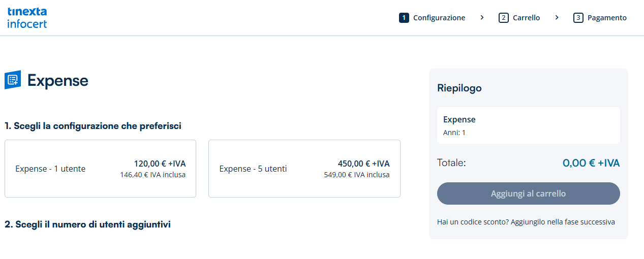This screenshot has height=259, width=644.
Task: Click the blue Expense product icon
Action: pos(13,80)
